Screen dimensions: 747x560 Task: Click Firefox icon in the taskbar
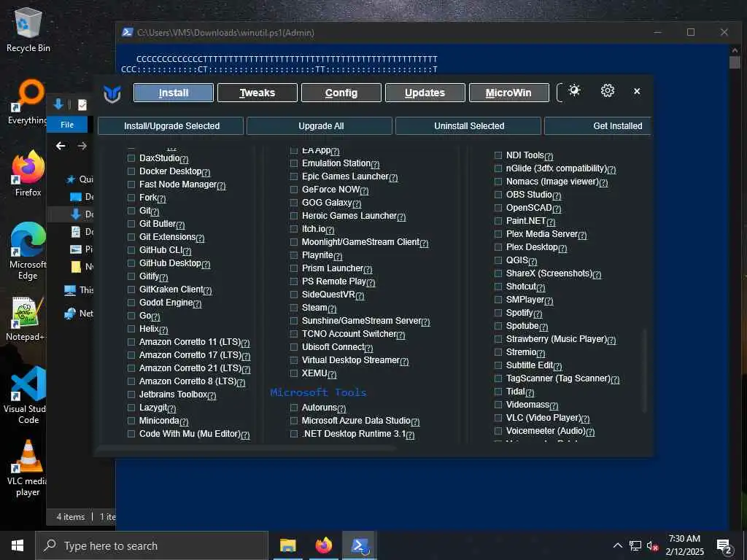[x=323, y=545]
